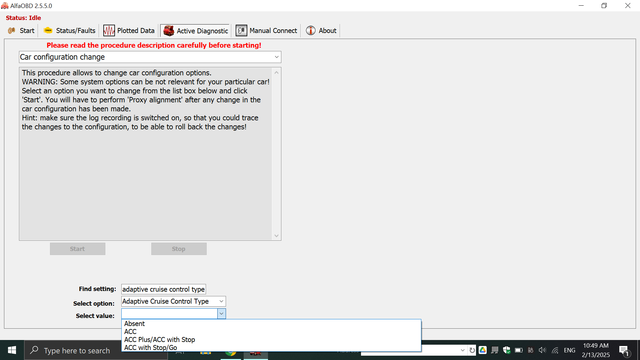This screenshot has height=360, width=640.
Task: Click the ENG language indicator
Action: [x=569, y=350]
